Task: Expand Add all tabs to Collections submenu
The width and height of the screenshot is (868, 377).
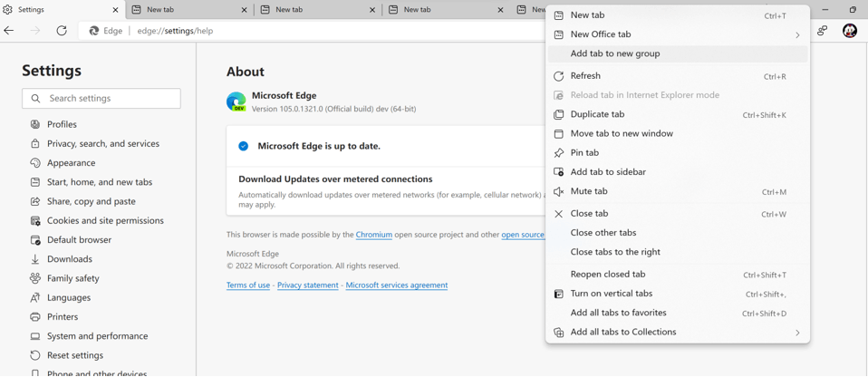Action: tap(796, 333)
